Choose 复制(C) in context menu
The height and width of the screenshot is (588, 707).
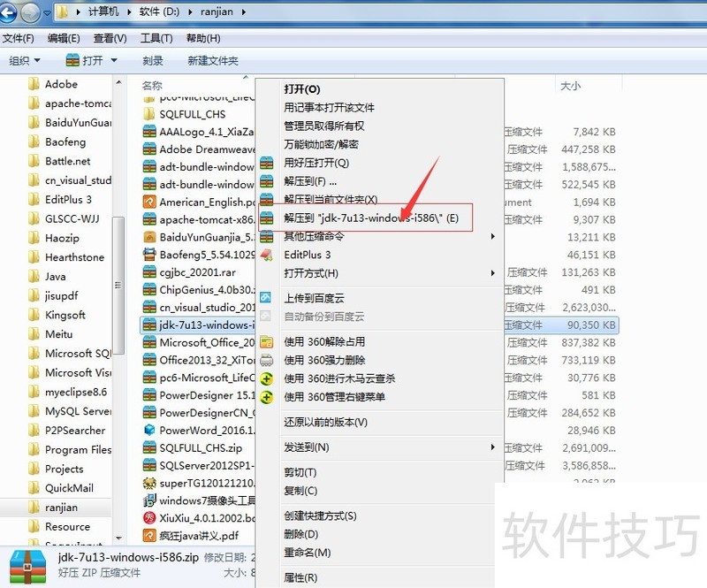[300, 491]
